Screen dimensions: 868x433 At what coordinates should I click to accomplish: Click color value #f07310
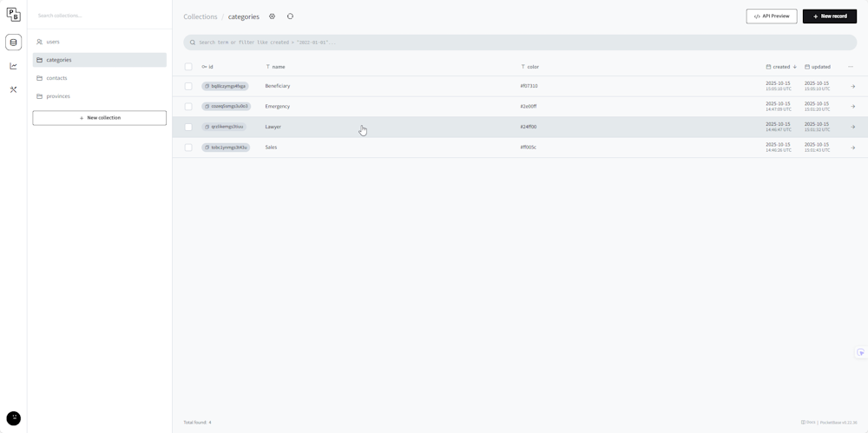[x=529, y=87]
